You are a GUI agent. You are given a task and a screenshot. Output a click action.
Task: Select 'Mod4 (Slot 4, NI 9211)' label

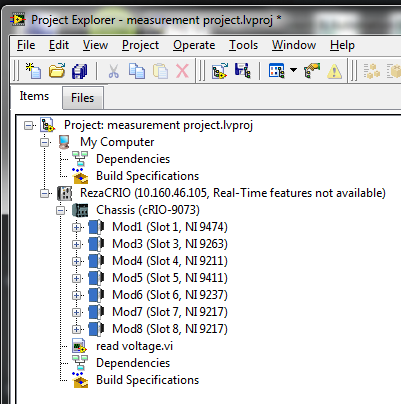(x=170, y=261)
